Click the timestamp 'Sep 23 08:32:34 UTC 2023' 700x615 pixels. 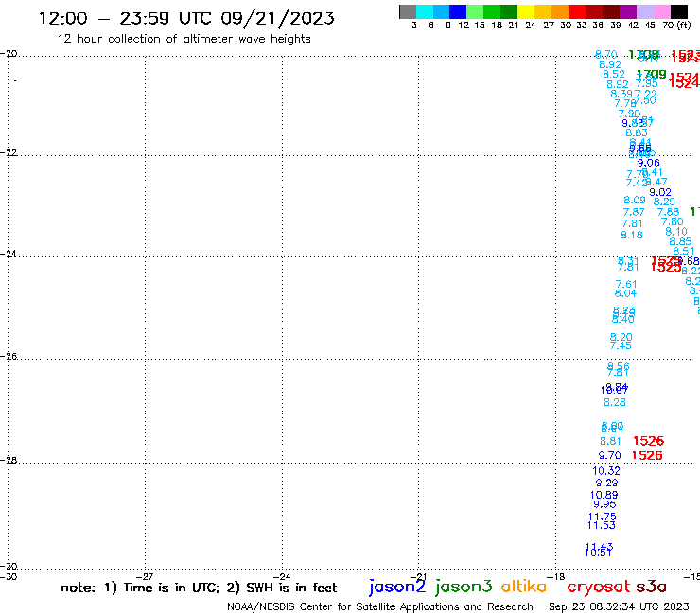619,606
